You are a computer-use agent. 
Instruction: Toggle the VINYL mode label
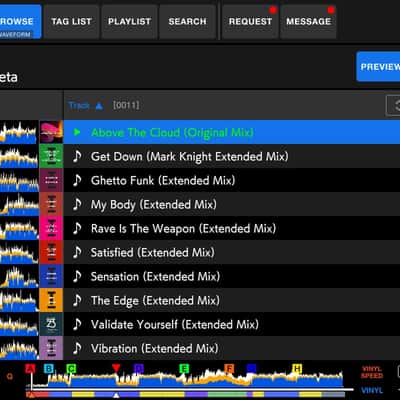coord(372,390)
